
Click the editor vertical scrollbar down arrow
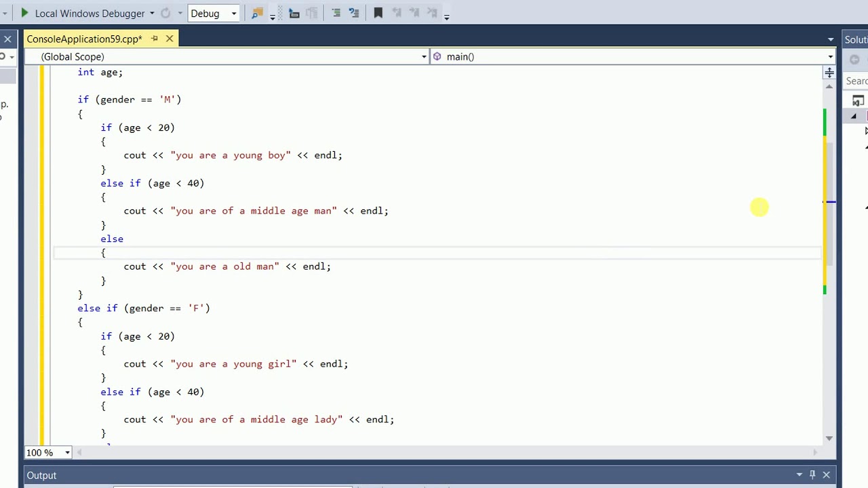tap(829, 439)
